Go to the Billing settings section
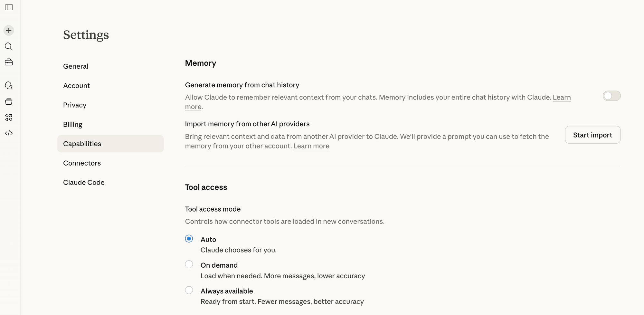644x315 pixels. pyautogui.click(x=72, y=124)
